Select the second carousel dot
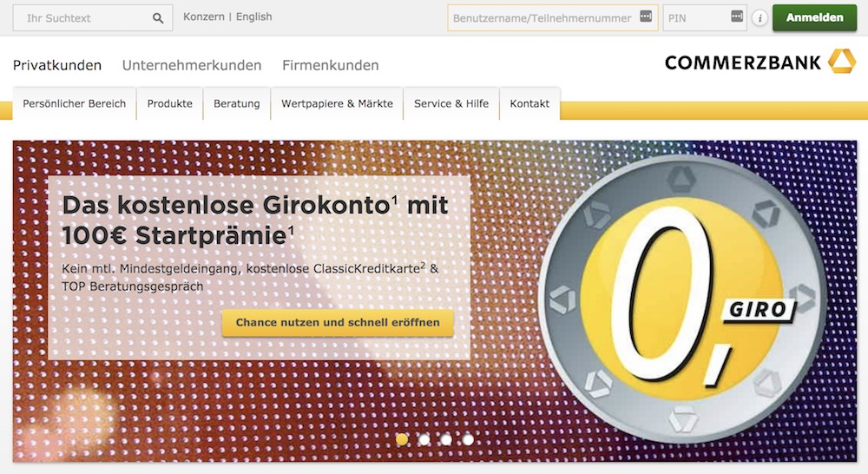Screen dimensions: 868x474 [424, 439]
